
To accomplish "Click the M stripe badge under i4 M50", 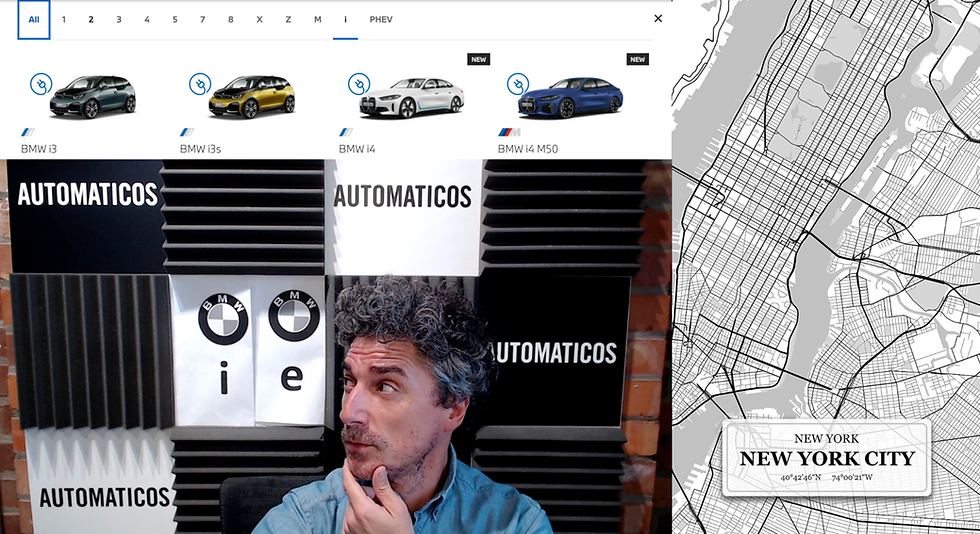I will [x=509, y=132].
